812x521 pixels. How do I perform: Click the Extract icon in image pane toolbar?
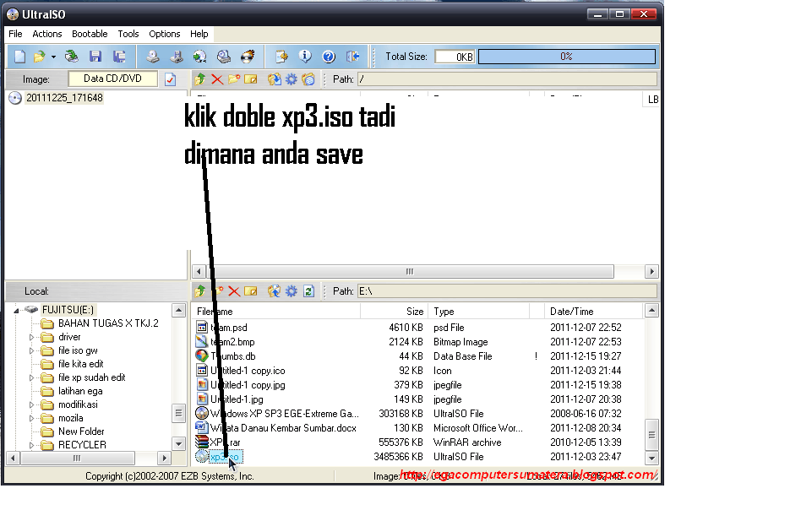[275, 79]
